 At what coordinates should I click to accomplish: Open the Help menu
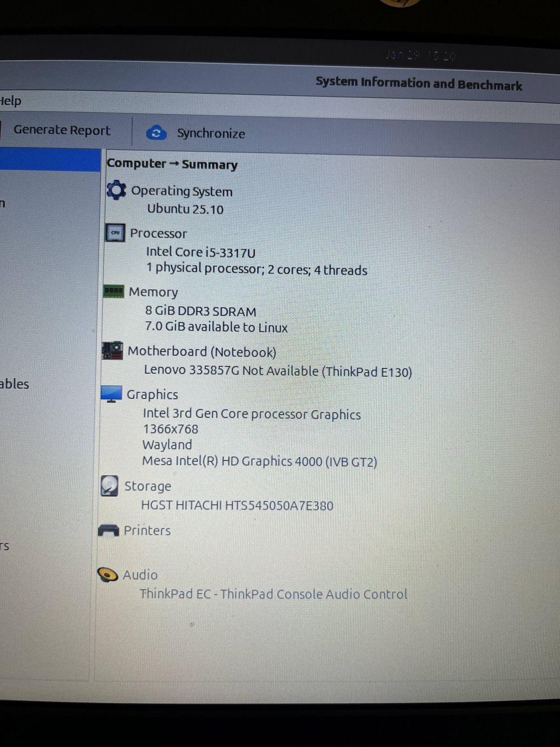tap(10, 101)
